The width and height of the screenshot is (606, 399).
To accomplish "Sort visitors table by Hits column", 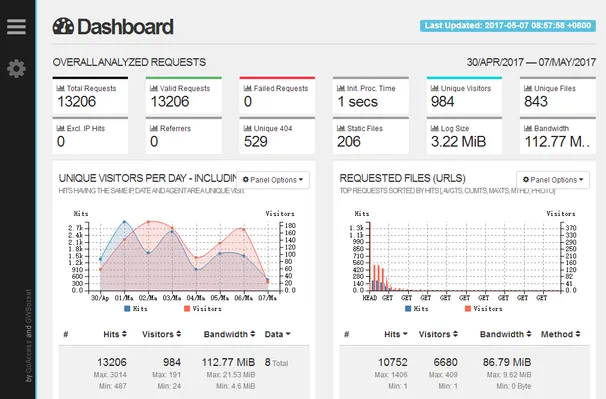I will click(x=115, y=334).
